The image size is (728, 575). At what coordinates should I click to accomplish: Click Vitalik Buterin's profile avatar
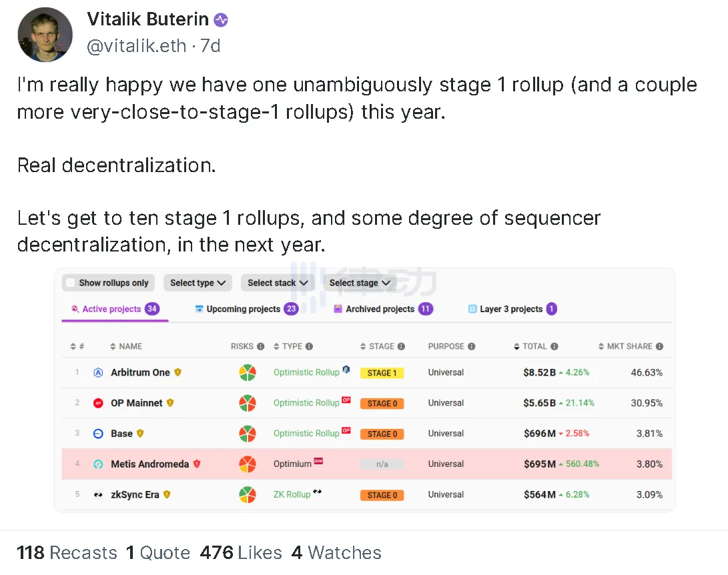pyautogui.click(x=44, y=34)
